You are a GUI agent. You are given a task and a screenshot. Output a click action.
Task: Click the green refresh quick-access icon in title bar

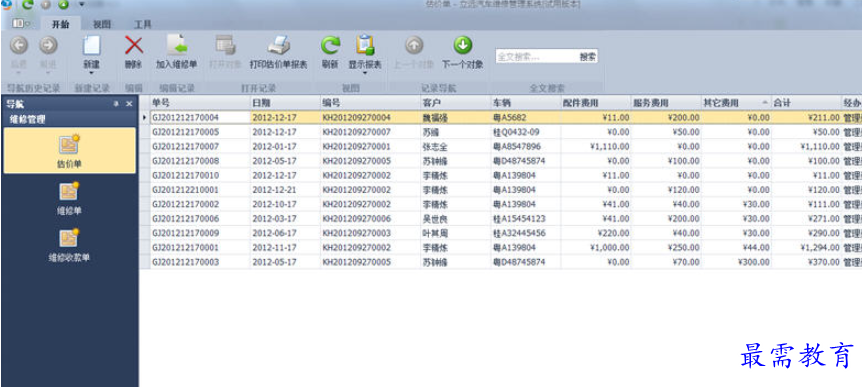tap(27, 5)
